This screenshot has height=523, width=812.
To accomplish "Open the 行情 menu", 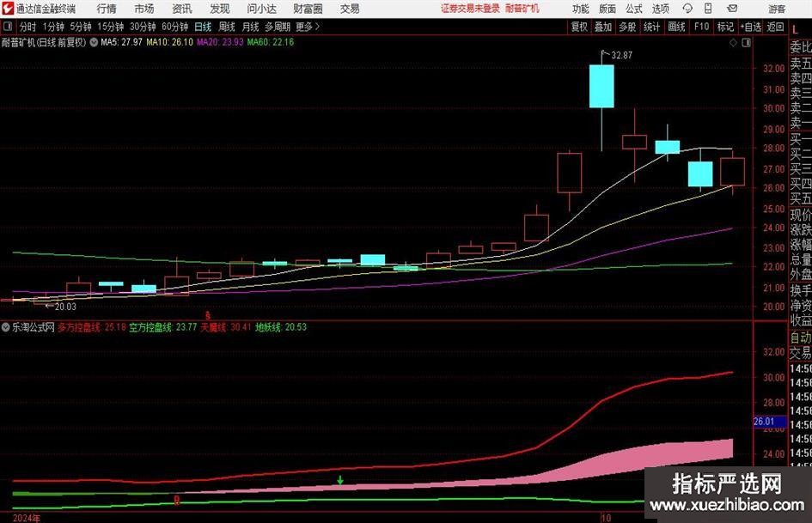I will click(x=107, y=9).
